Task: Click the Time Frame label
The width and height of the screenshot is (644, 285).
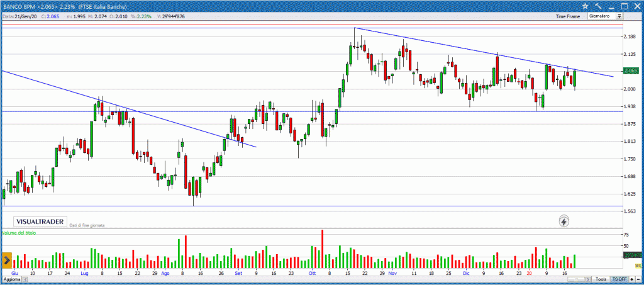Action: click(568, 16)
